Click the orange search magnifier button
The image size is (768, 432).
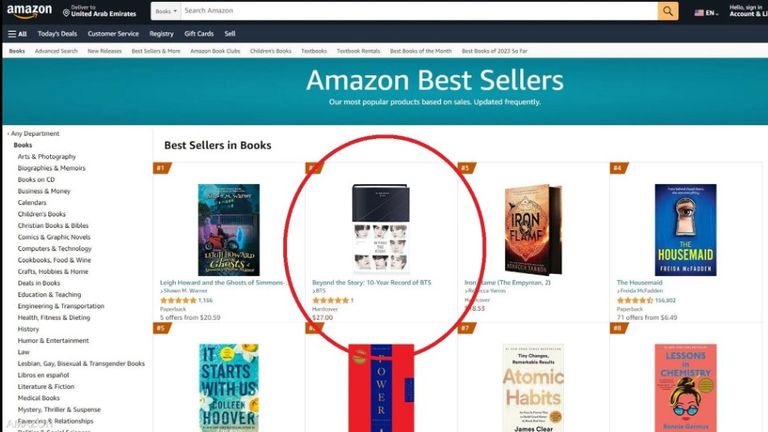pos(668,11)
